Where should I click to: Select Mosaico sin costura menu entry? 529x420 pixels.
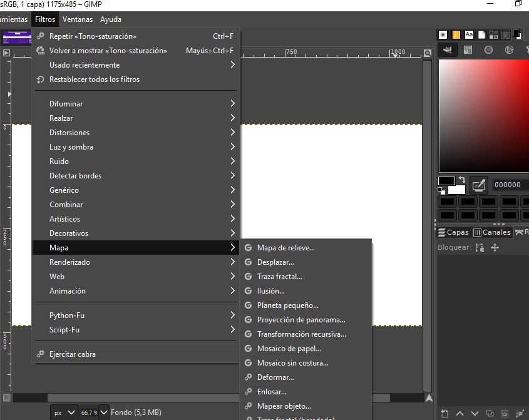tap(292, 363)
